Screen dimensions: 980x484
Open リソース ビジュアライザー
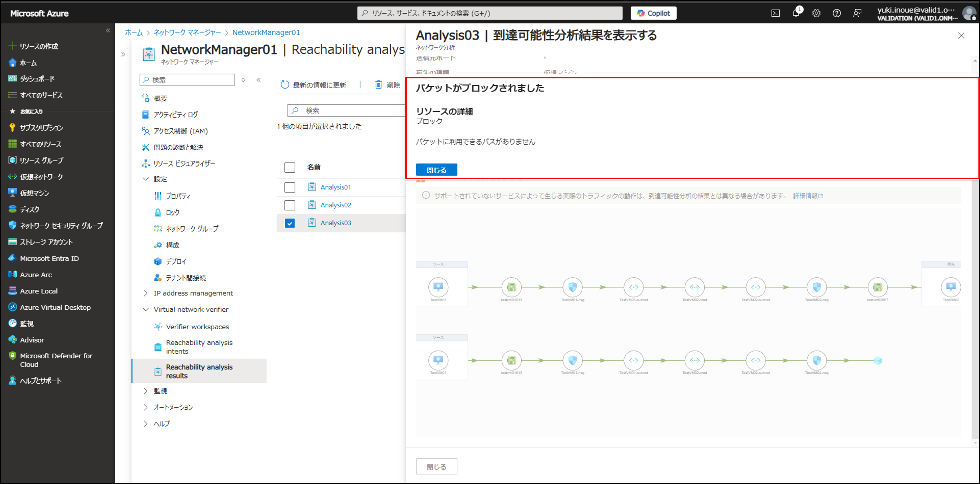click(178, 163)
